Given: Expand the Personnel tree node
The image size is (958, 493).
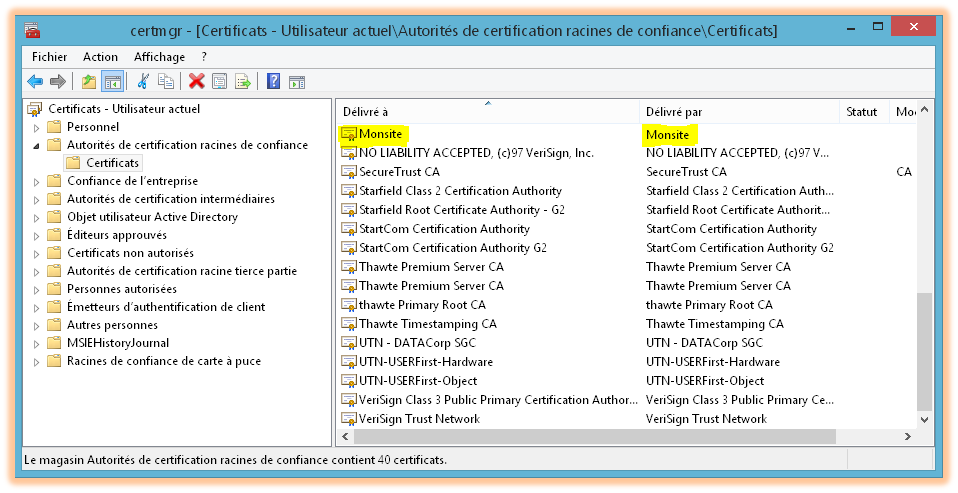Looking at the screenshot, I should (x=37, y=128).
